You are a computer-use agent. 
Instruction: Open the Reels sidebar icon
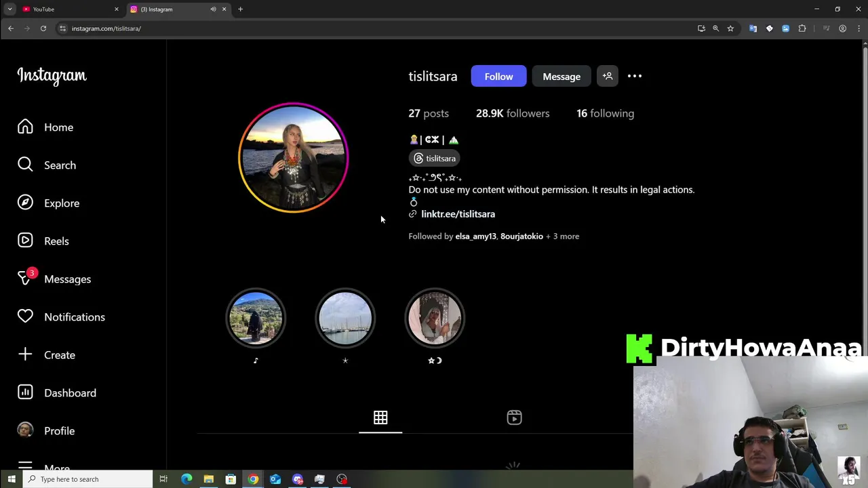point(25,241)
